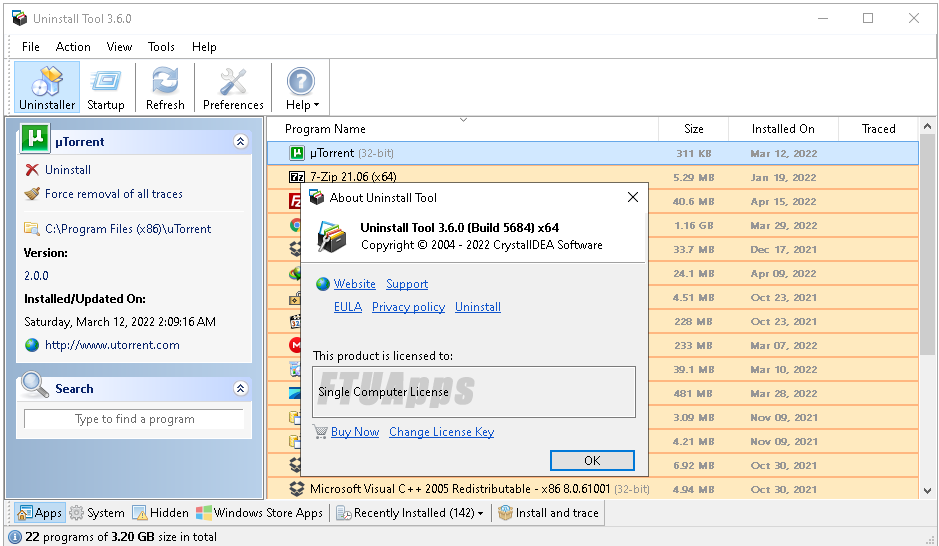Click the red X uninstall icon
The image size is (939, 546).
(32, 170)
